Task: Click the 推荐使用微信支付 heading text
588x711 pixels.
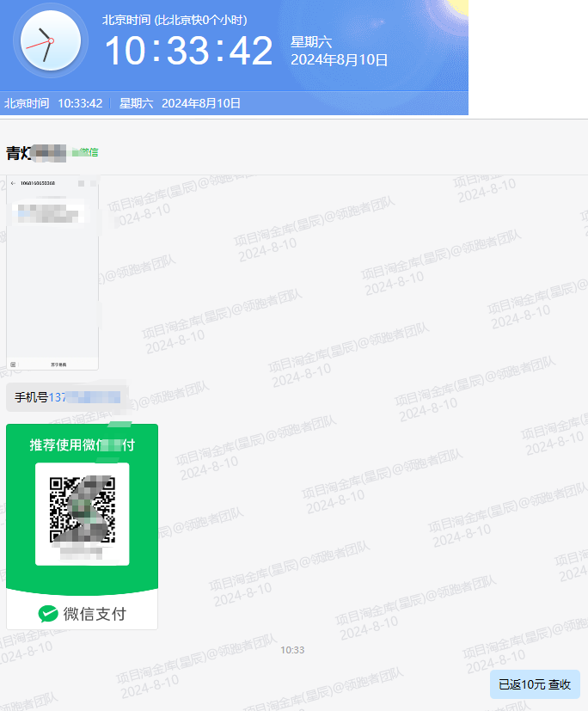Action: [82, 444]
